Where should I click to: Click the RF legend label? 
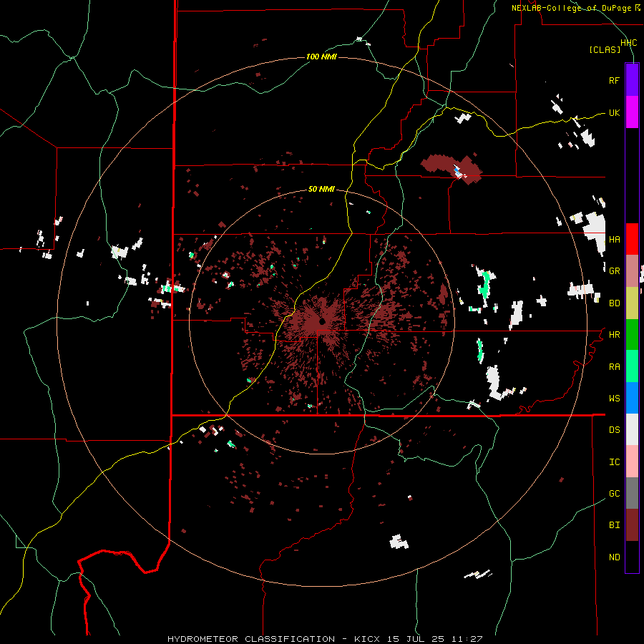coord(614,80)
